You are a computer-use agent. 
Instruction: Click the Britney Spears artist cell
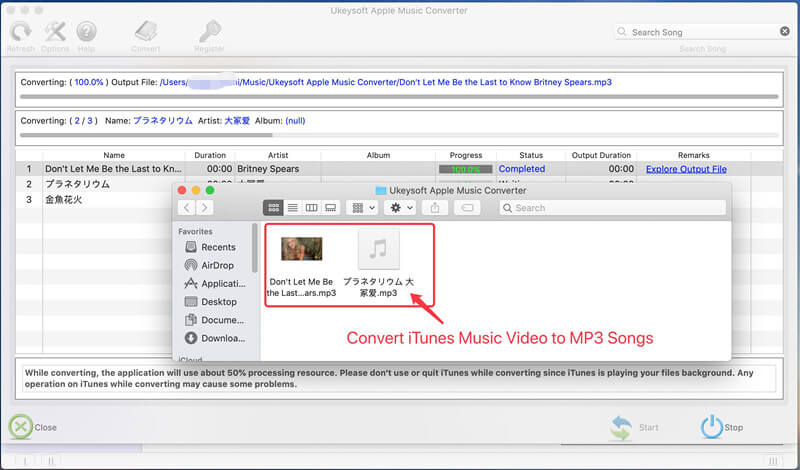[268, 169]
